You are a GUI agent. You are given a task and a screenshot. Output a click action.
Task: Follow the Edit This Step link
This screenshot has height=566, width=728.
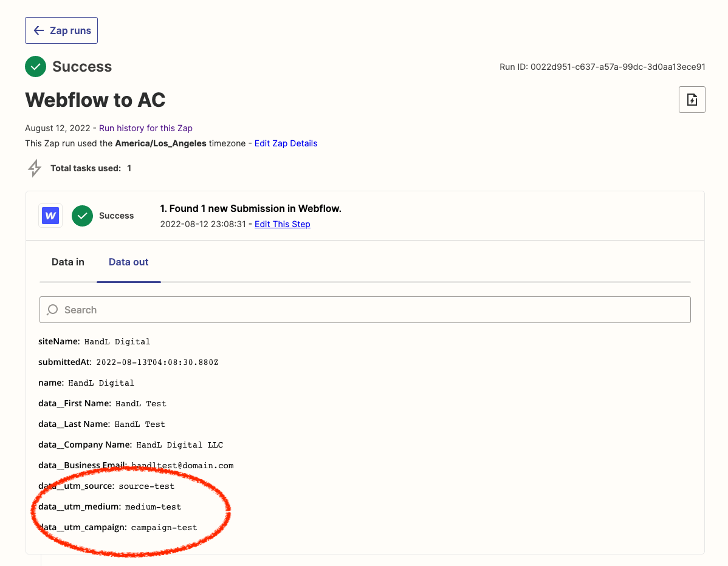[x=282, y=224]
